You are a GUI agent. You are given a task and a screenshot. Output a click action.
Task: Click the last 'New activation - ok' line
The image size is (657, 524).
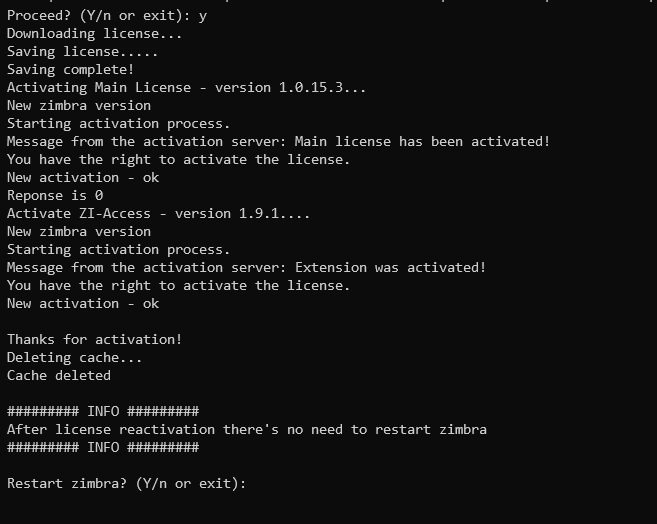[83, 303]
